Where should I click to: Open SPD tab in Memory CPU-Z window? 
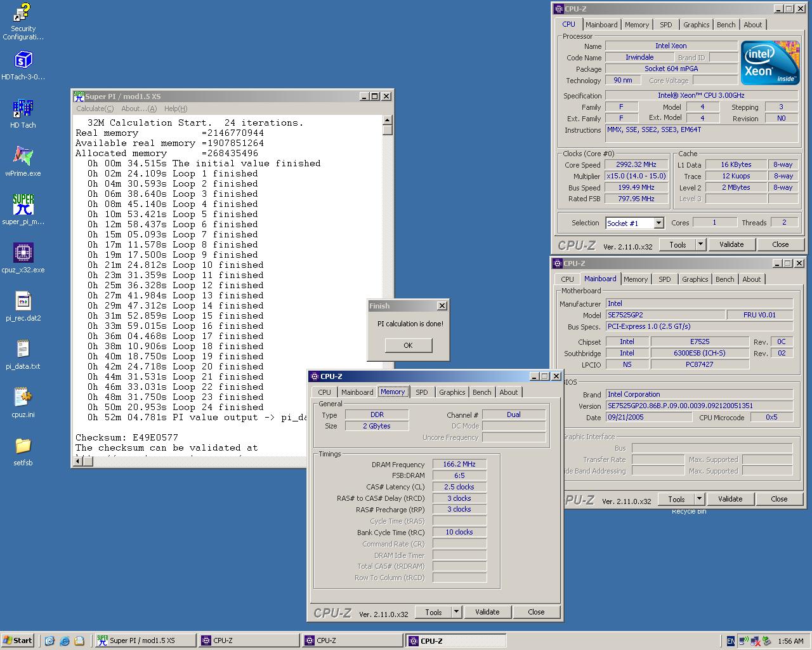pyautogui.click(x=422, y=392)
